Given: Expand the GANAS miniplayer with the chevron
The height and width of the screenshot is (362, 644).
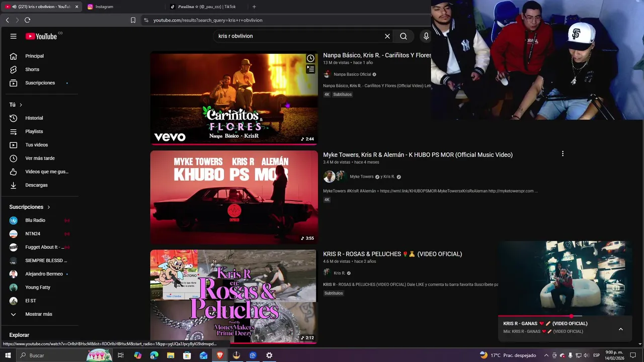Looking at the screenshot, I should (x=620, y=329).
